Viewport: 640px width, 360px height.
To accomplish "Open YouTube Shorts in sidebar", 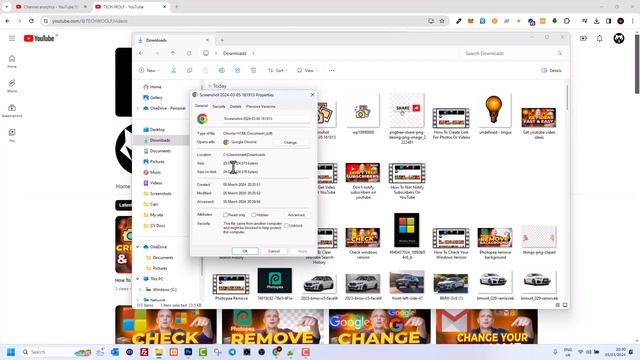I will coord(12,86).
